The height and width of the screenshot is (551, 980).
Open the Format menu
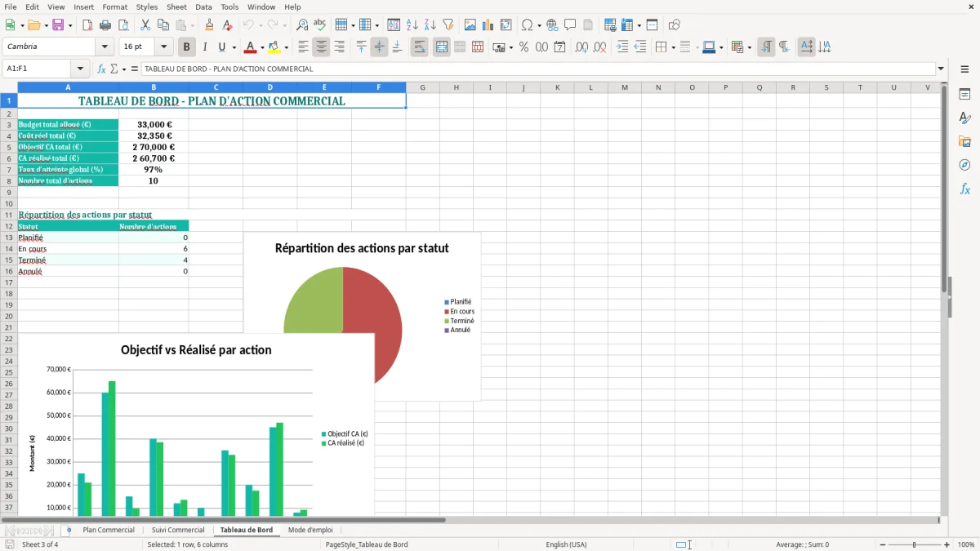(114, 7)
